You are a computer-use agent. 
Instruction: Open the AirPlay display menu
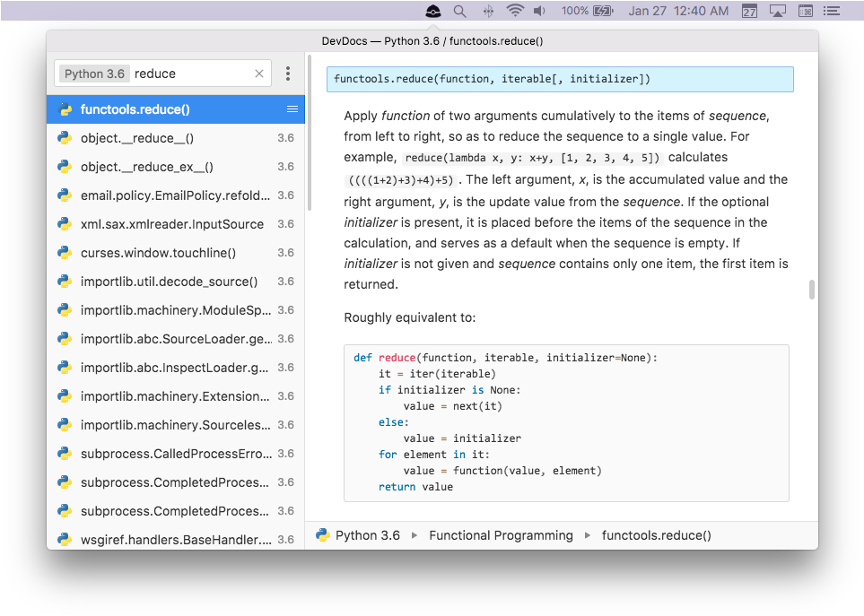[x=778, y=11]
